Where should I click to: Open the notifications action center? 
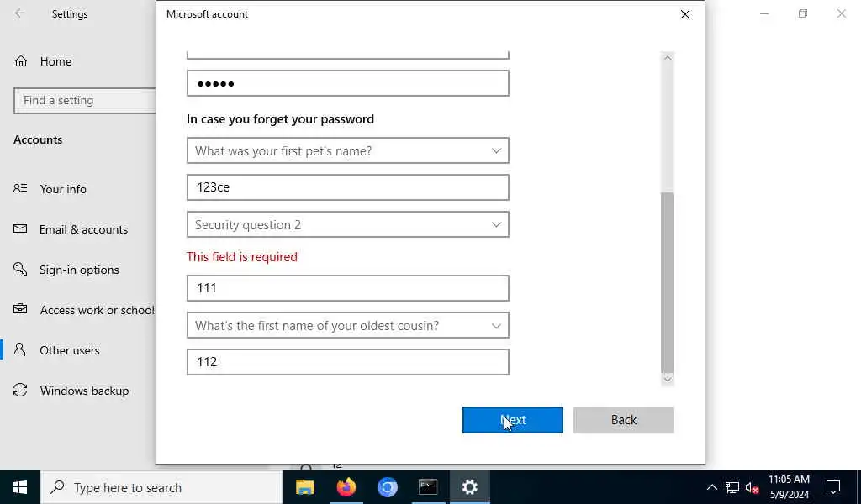[833, 487]
